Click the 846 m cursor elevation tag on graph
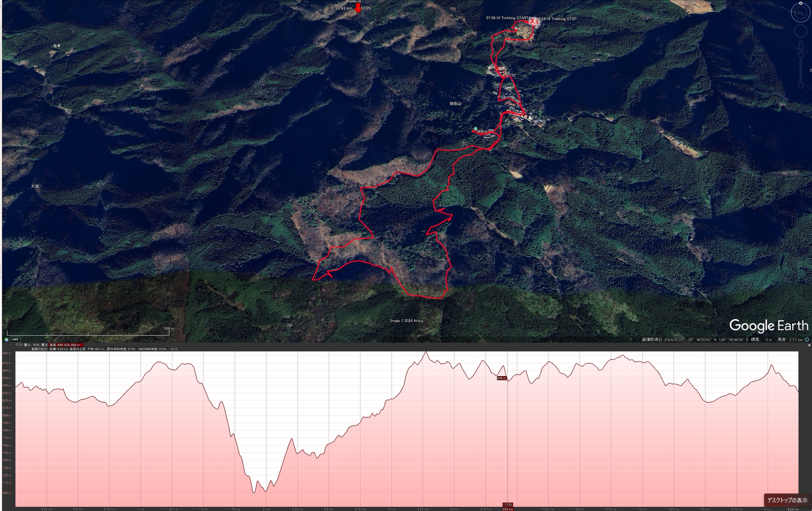812x511 pixels. 502,378
